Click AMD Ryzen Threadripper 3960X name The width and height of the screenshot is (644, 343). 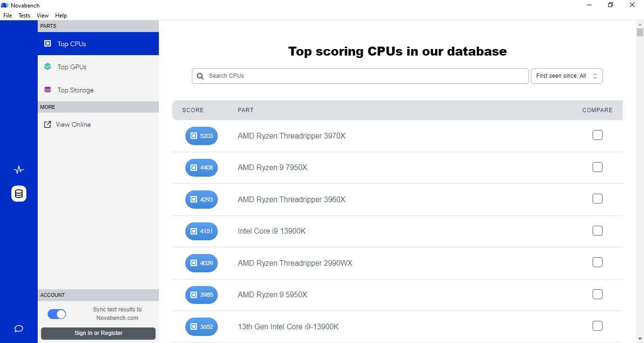click(x=291, y=199)
